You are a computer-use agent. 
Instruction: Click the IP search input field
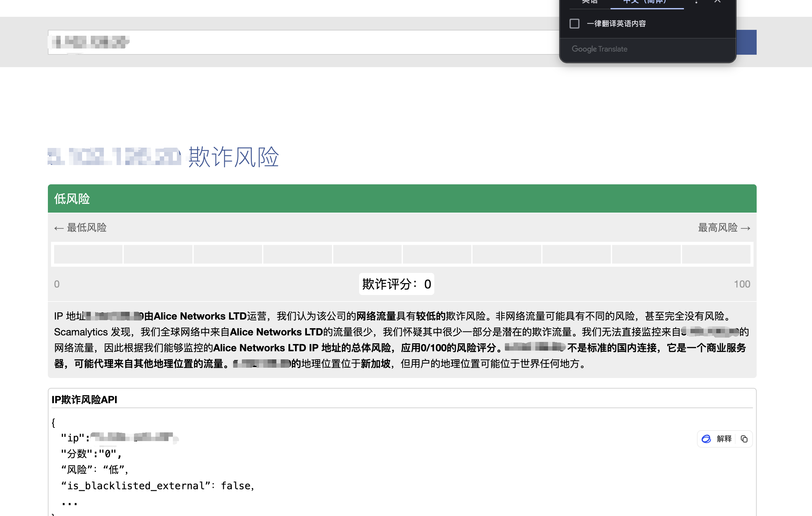click(x=303, y=42)
